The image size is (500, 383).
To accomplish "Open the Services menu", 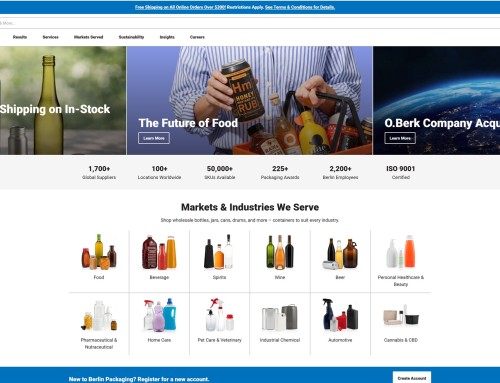I will coord(50,37).
